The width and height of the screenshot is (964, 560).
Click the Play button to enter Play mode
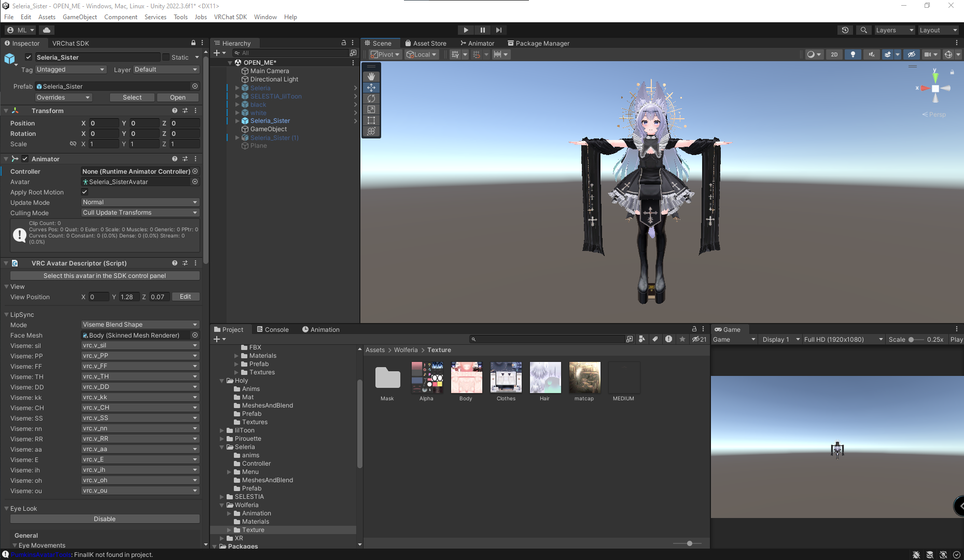pyautogui.click(x=466, y=30)
